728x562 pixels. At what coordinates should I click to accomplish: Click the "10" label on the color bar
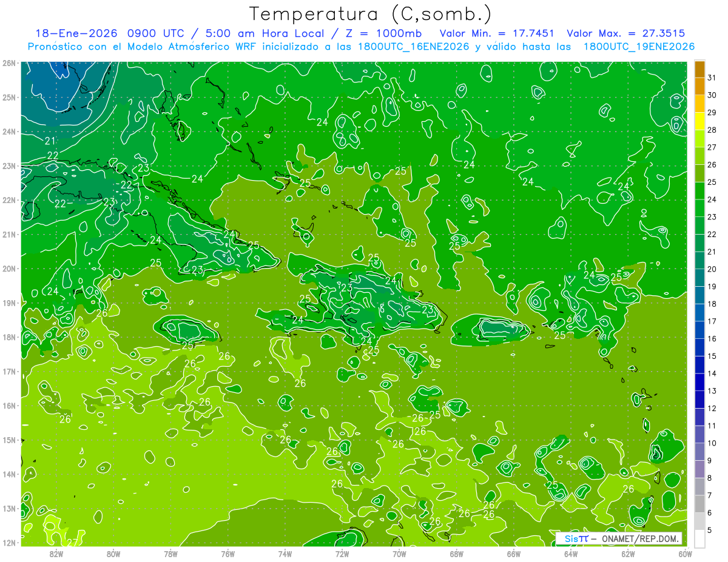[x=712, y=443]
